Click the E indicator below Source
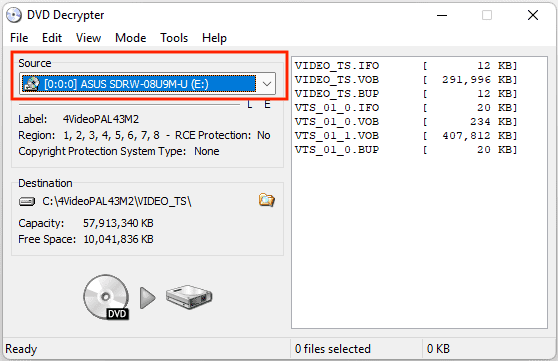Screen dimensions: 558x361 (x=267, y=104)
